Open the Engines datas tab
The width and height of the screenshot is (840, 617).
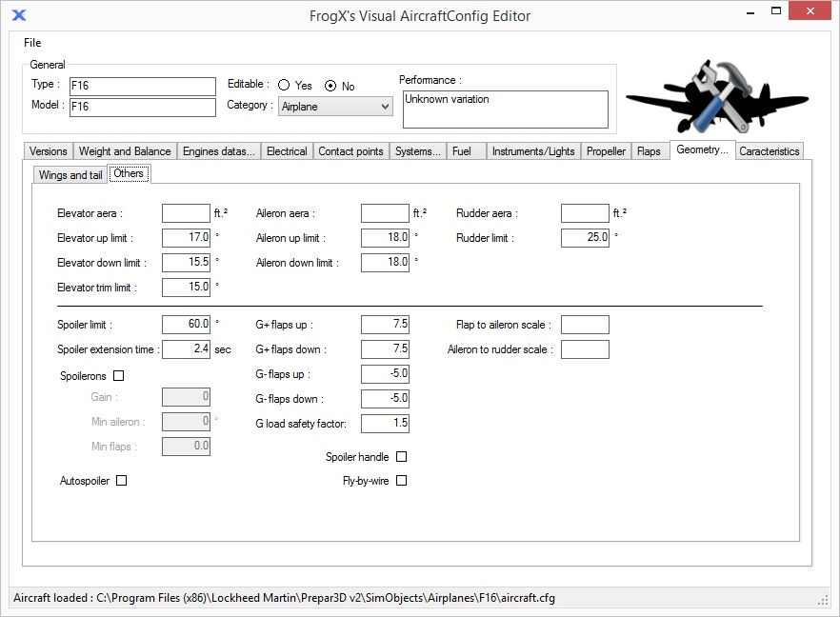(219, 151)
